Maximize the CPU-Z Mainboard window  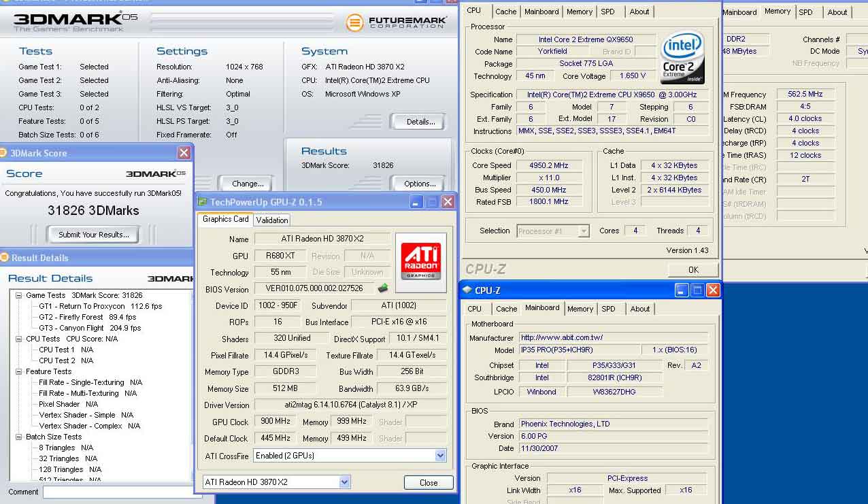tap(697, 290)
